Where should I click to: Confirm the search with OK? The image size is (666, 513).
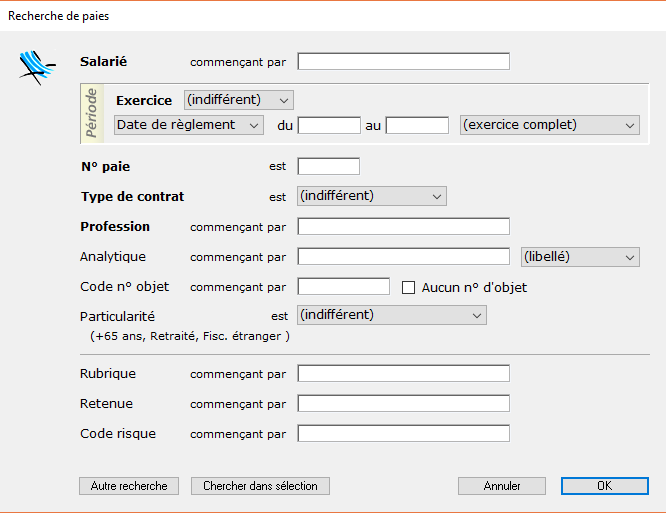(x=605, y=486)
